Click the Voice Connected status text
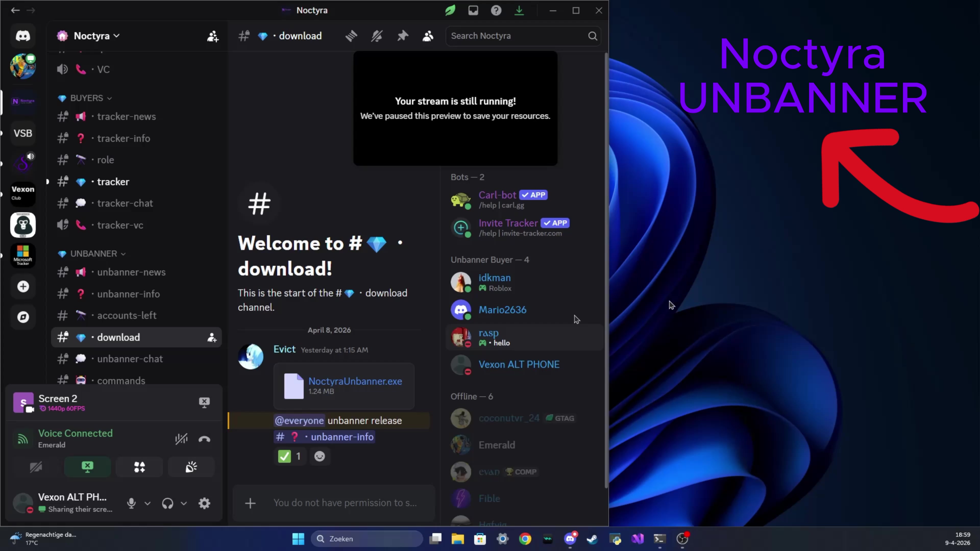This screenshot has height=551, width=980. (75, 433)
